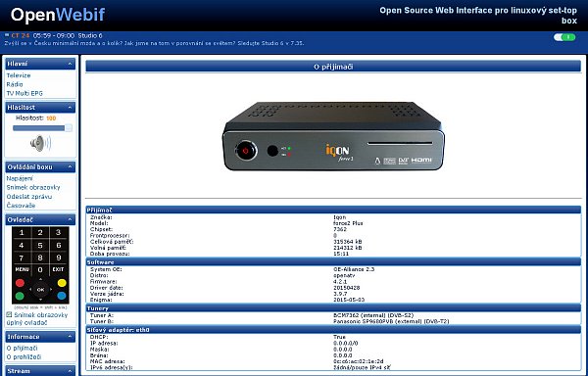
Task: Click the small icon before ČT 24
Action: 7,35
